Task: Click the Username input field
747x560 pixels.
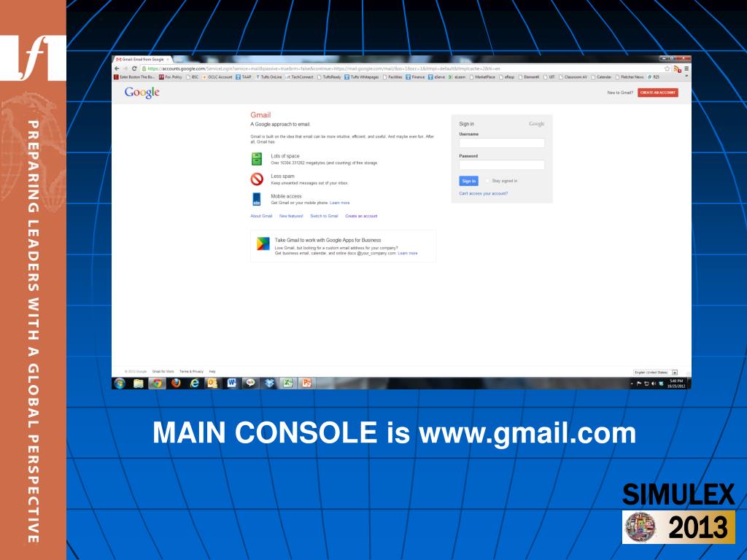Action: coord(502,143)
